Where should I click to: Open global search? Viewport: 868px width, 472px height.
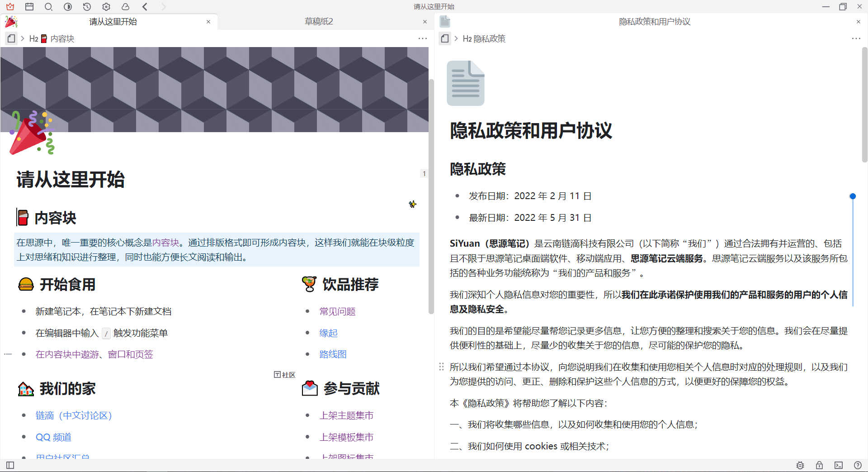49,7
